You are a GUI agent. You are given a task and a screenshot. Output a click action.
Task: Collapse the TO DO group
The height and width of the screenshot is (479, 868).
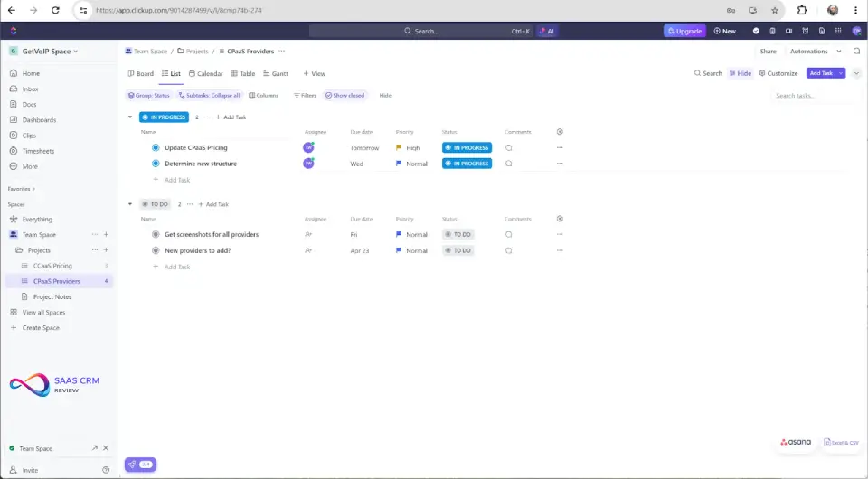click(130, 204)
